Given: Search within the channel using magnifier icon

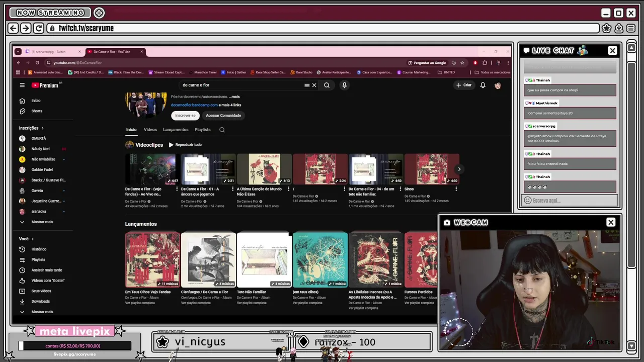Looking at the screenshot, I should (x=222, y=130).
